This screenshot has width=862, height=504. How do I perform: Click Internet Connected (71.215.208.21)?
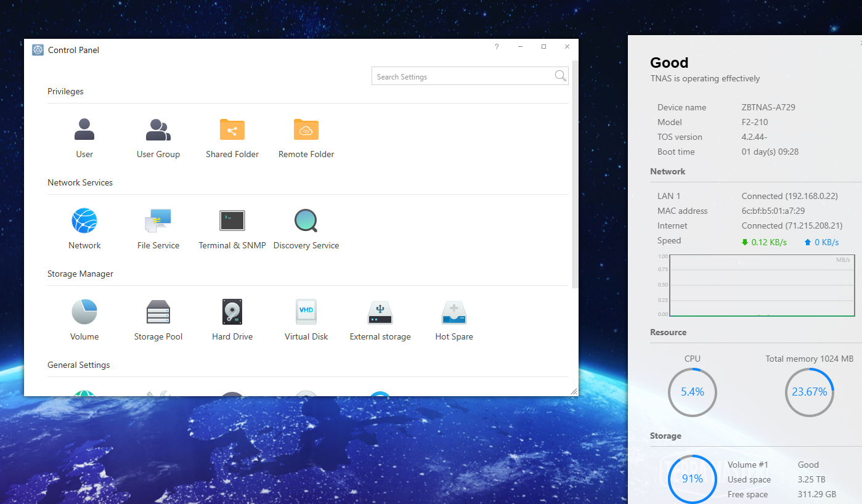pyautogui.click(x=792, y=226)
